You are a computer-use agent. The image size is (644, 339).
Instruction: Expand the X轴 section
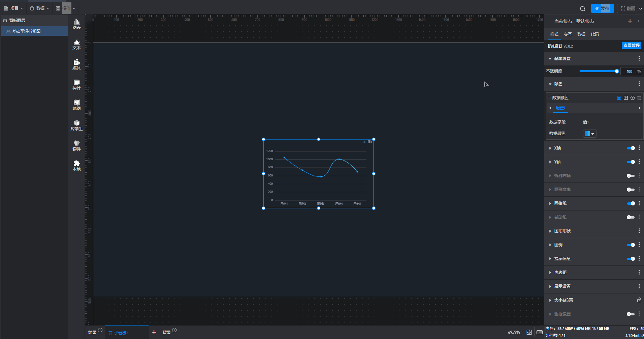tap(550, 148)
